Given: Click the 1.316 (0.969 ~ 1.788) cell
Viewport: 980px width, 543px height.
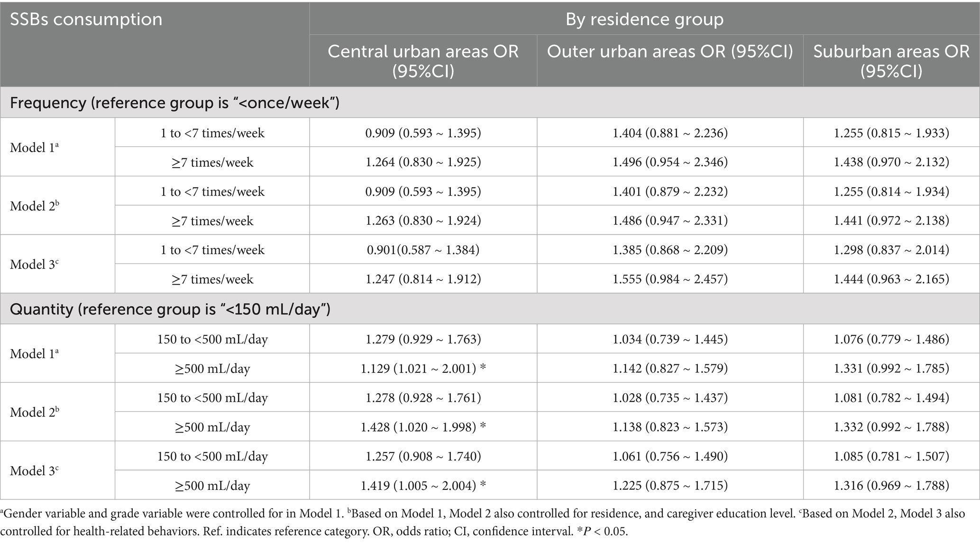Looking at the screenshot, I should pos(891,485).
